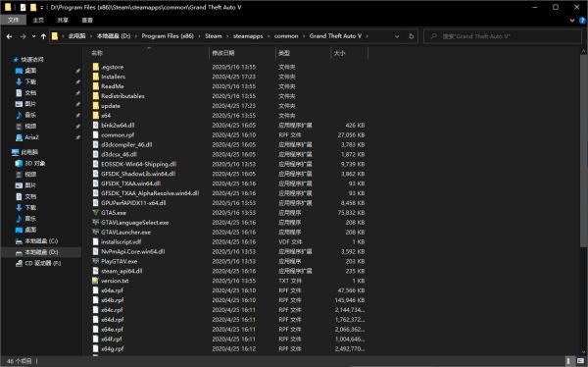Select the ReadMe folder icon
Viewport: 588px width, 367px height.
96,86
